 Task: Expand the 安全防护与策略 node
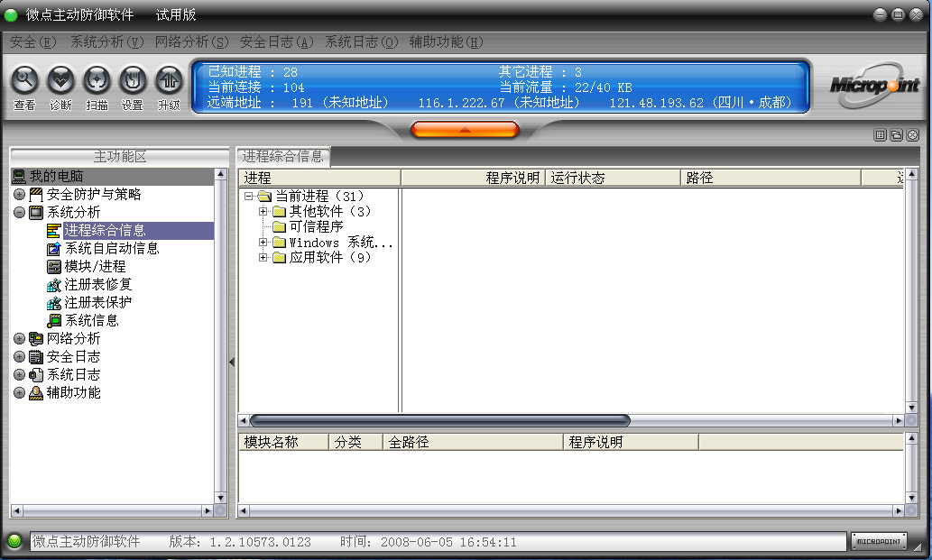pos(19,194)
